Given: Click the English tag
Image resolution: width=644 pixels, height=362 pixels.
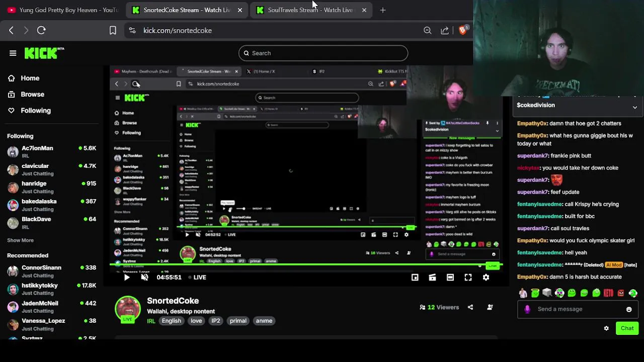Looking at the screenshot, I should [171, 321].
